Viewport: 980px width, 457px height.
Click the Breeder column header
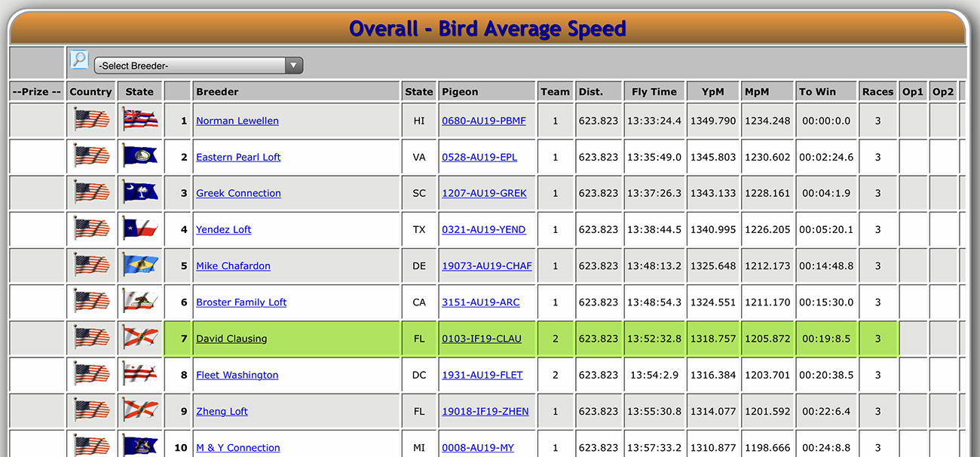[x=217, y=91]
